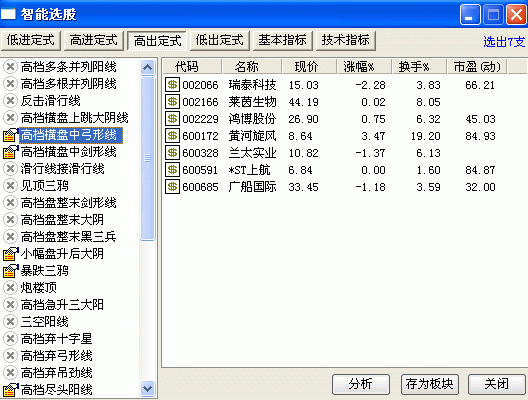Image resolution: width=528 pixels, height=400 pixels.
Task: Switch to the 低进定式 tab
Action: point(31,40)
